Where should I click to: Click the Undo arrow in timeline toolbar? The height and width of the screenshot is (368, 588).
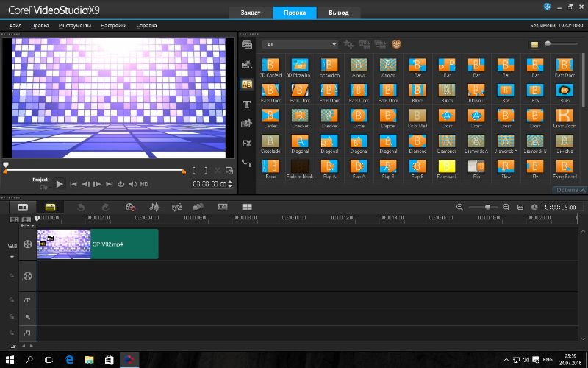(81, 207)
